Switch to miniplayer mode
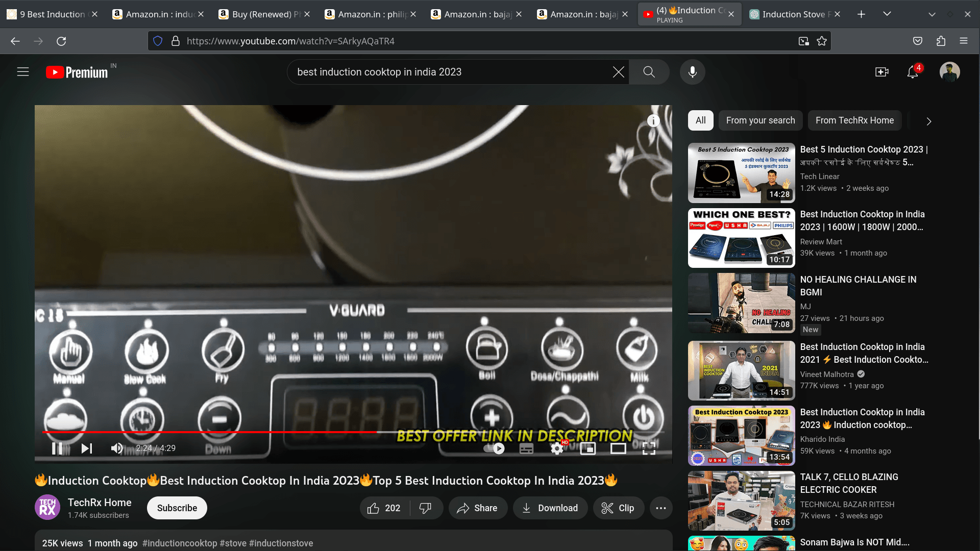The height and width of the screenshot is (551, 980). pos(587,448)
